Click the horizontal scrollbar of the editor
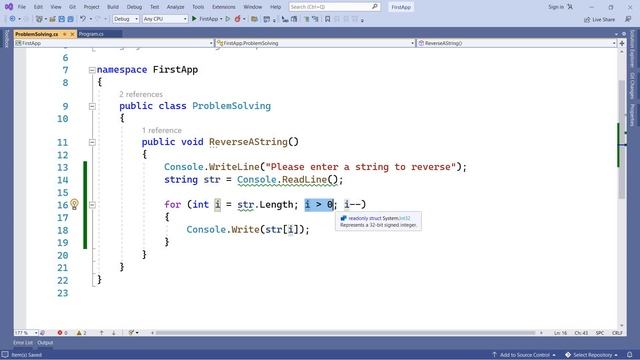Screen dimensions: 640x360 [345, 333]
